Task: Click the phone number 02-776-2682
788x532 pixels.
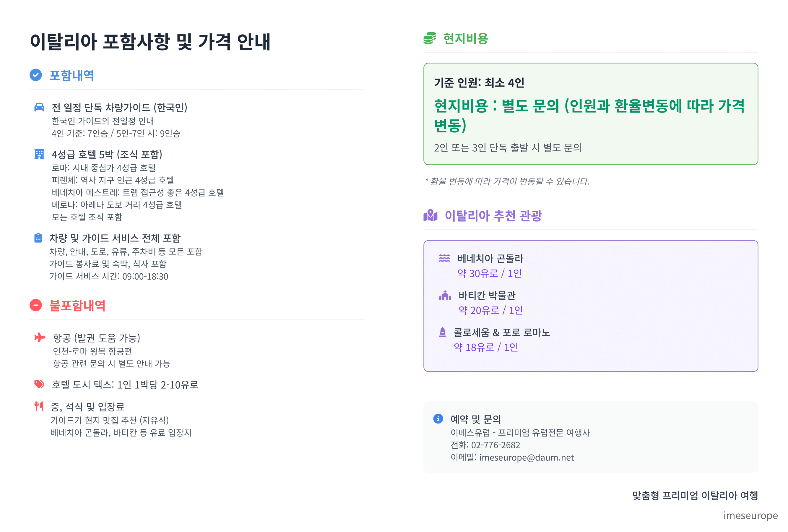Action: [495, 445]
